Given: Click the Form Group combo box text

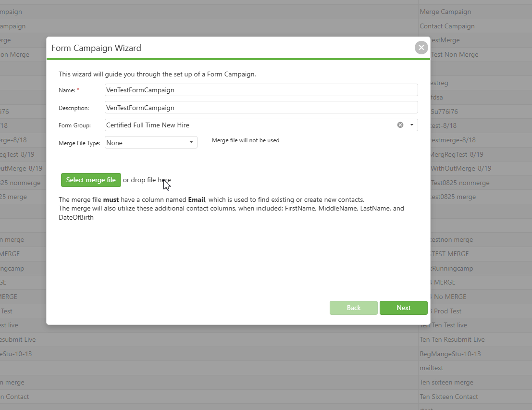Looking at the screenshot, I should click(148, 125).
